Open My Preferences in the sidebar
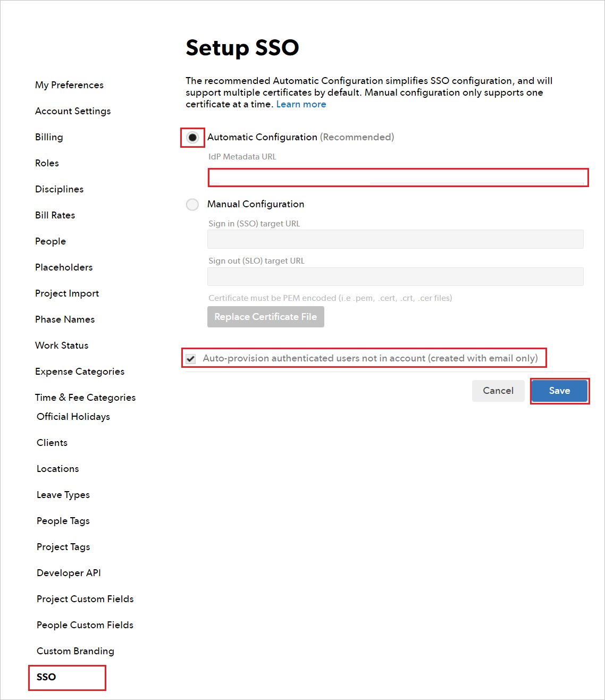 point(69,85)
